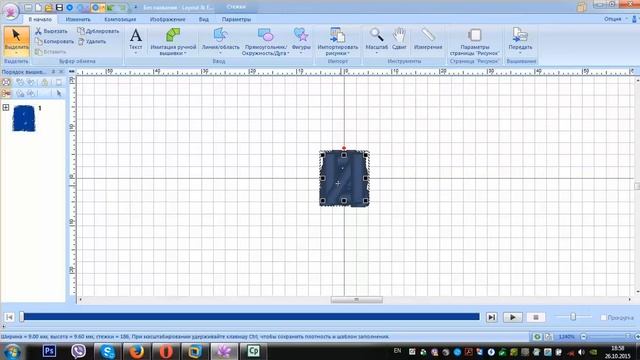Click the Вырезать scissors icon

pos(38,31)
